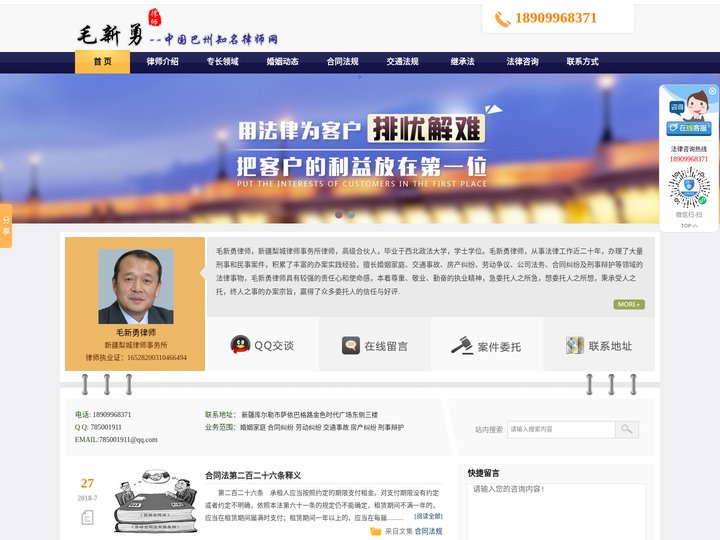This screenshot has width=720, height=540.
Task: Click header phone number 18909968371
Action: (556, 18)
